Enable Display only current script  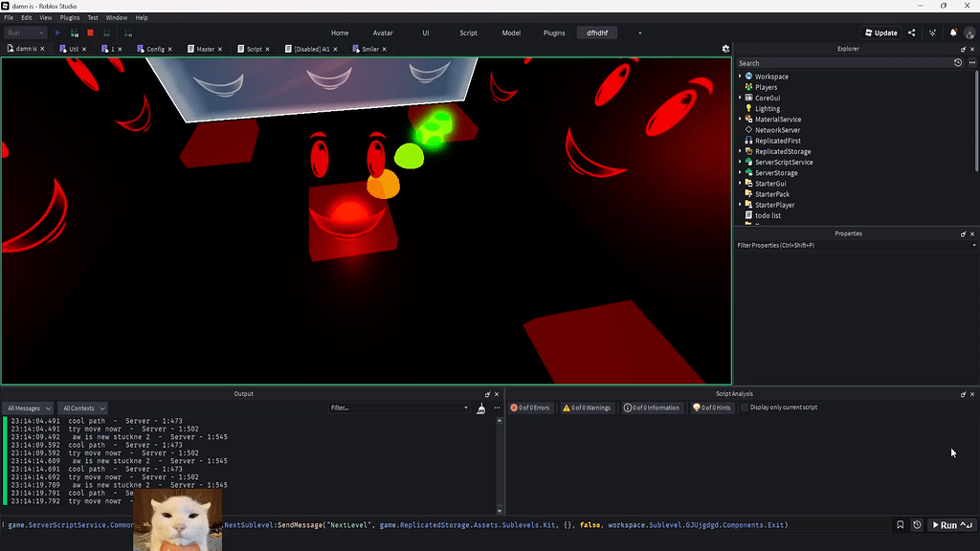(x=745, y=408)
